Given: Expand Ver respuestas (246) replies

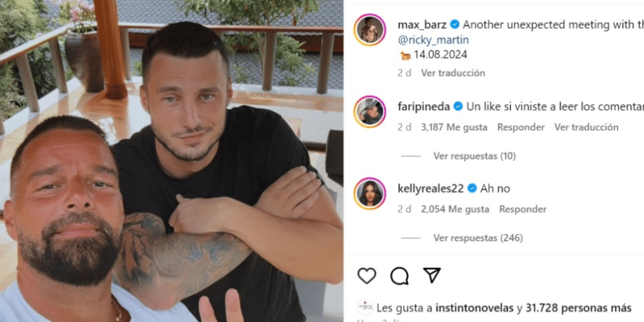Looking at the screenshot, I should (x=478, y=238).
